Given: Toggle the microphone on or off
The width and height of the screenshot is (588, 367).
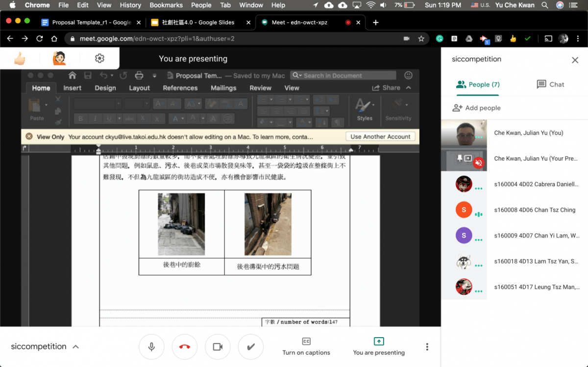Looking at the screenshot, I should 151,347.
